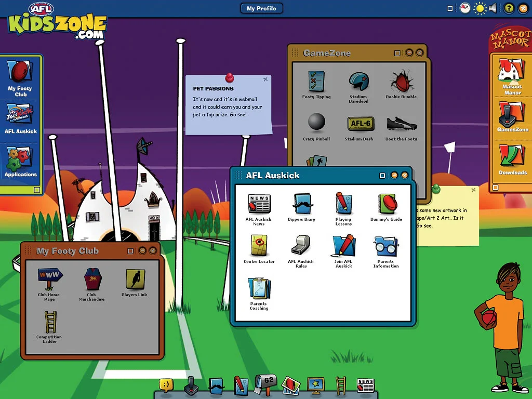This screenshot has height=399, width=532.
Task: Open Club Home Page
Action: (49, 285)
